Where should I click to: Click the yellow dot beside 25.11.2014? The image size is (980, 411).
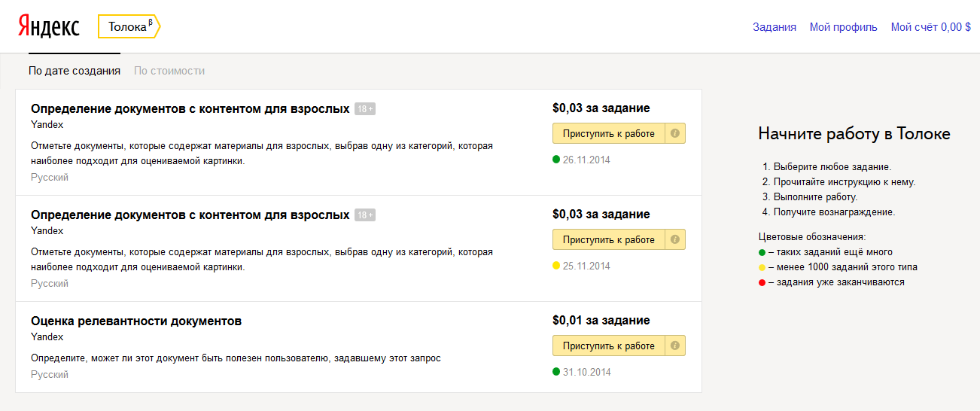point(556,266)
